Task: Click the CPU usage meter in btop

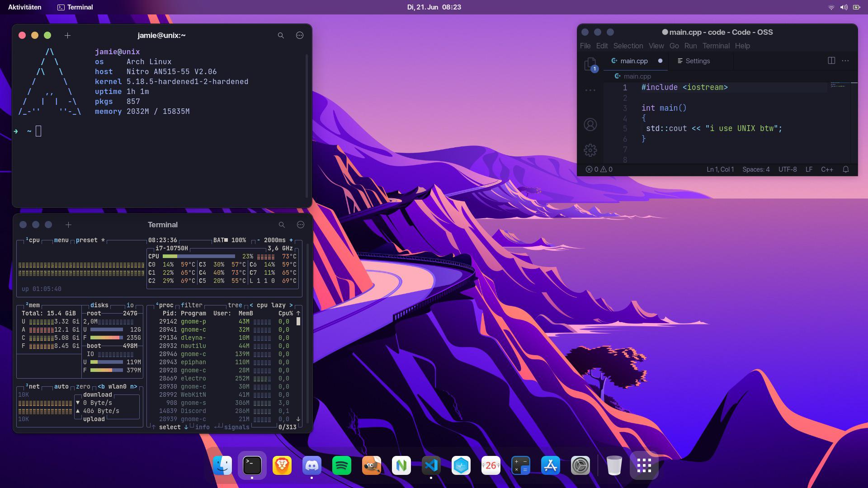Action: pos(198,256)
